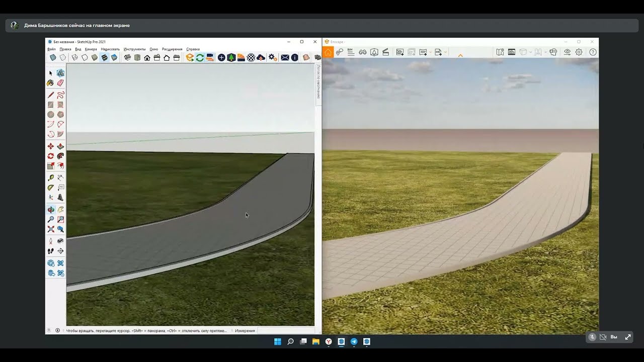This screenshot has height=362, width=644.
Task: Select the Pan hand tool
Action: click(60, 209)
